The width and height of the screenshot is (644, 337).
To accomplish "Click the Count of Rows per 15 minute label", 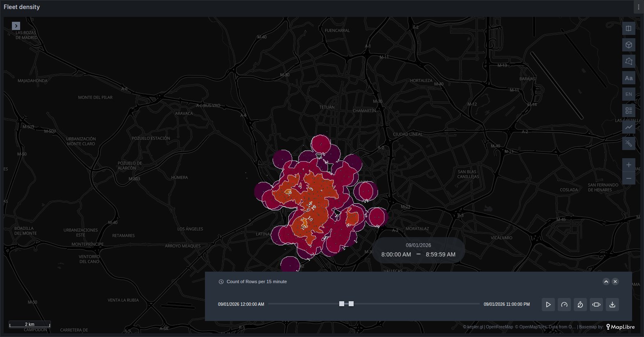I will 257,282.
